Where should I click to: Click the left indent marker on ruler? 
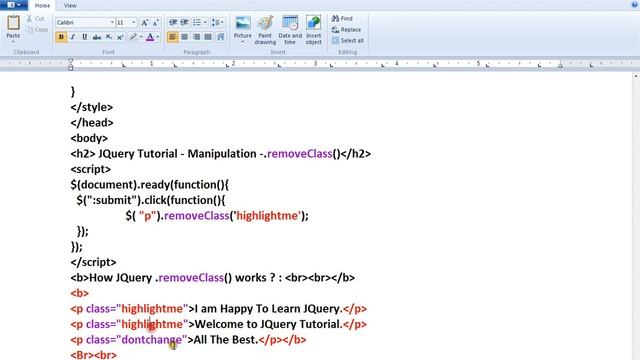(71, 64)
